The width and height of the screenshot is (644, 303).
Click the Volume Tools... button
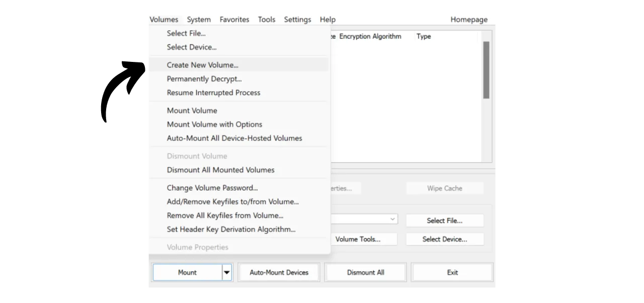point(364,239)
